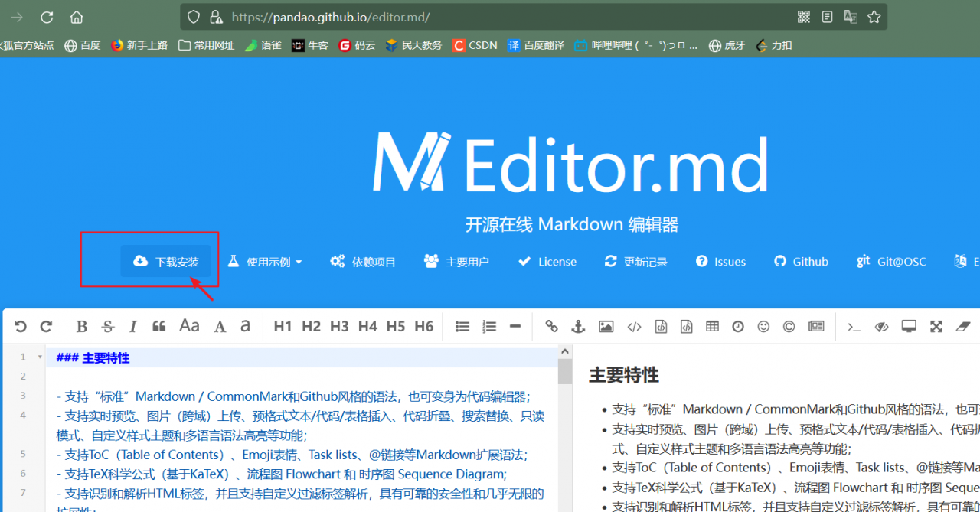Insert a table
The width and height of the screenshot is (980, 512).
[712, 327]
